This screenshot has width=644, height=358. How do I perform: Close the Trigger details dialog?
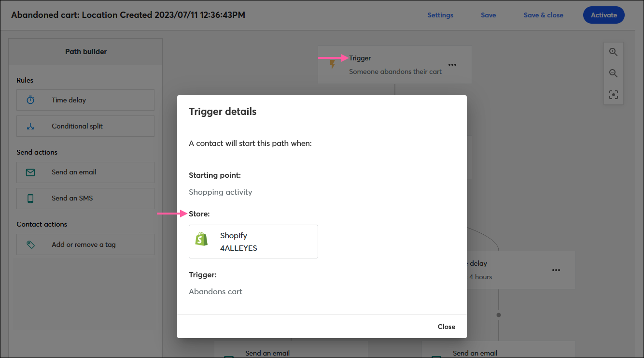[446, 326]
